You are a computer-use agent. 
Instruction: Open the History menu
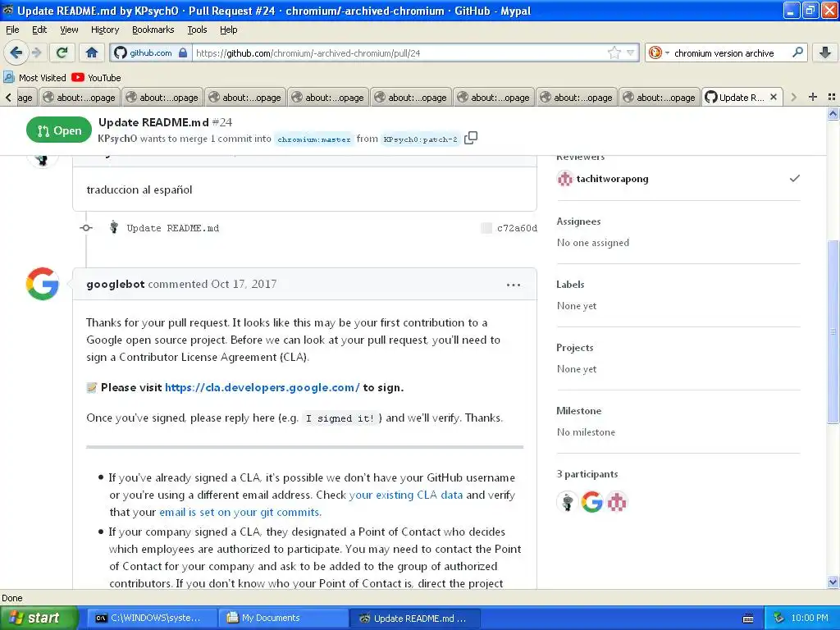104,30
